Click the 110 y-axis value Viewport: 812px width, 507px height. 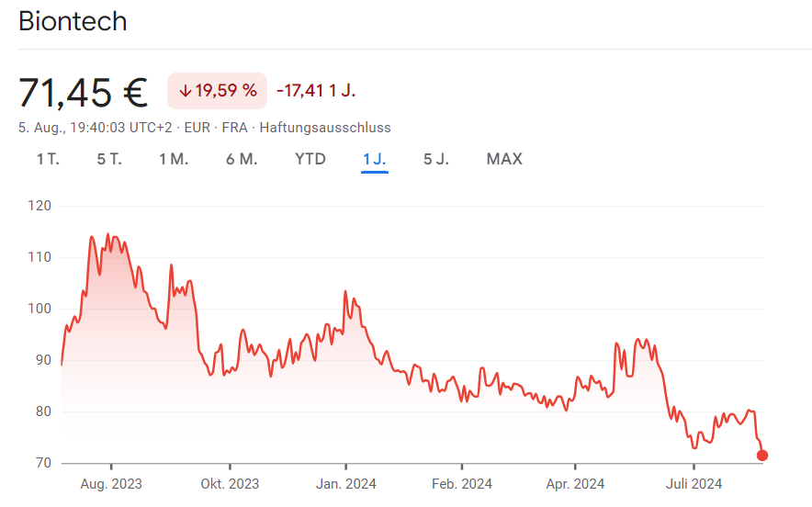pyautogui.click(x=39, y=257)
